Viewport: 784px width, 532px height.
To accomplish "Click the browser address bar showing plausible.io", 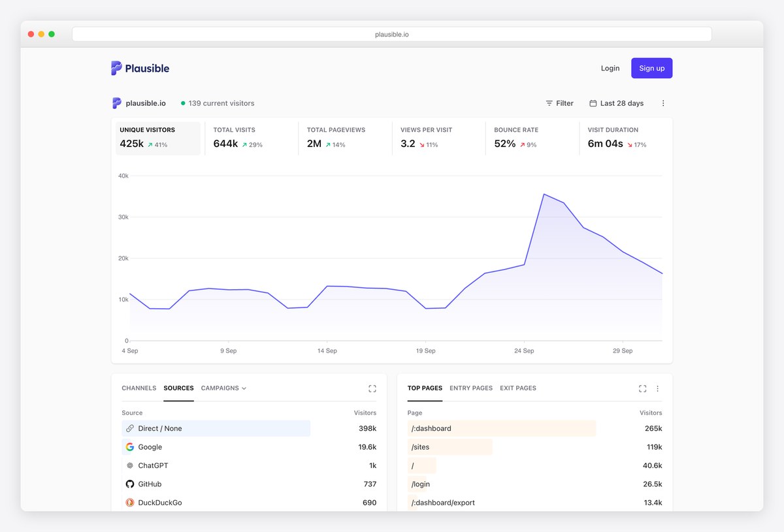I will [392, 35].
